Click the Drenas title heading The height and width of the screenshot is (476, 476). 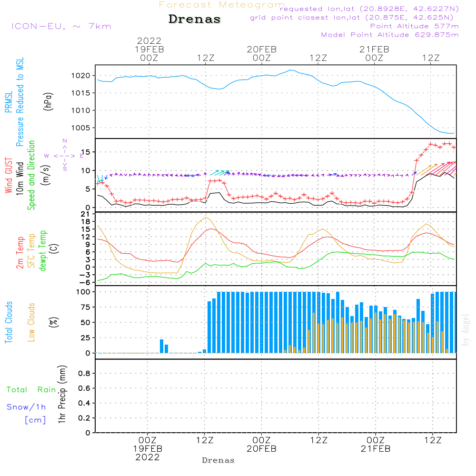point(194,19)
